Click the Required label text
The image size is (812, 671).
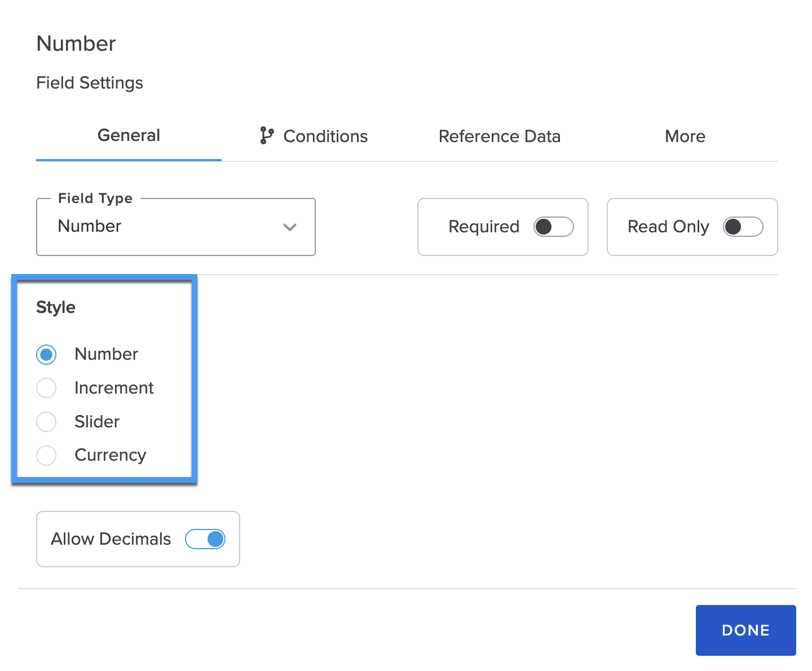click(484, 227)
